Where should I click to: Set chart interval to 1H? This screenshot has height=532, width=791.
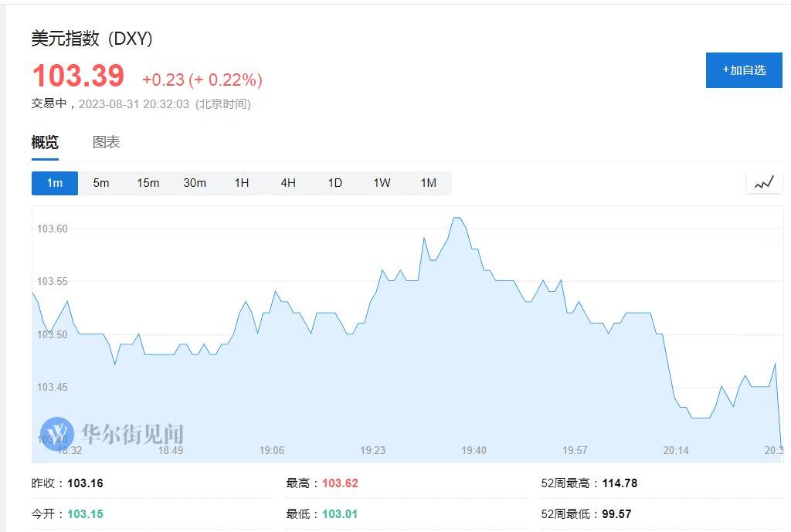tap(242, 183)
